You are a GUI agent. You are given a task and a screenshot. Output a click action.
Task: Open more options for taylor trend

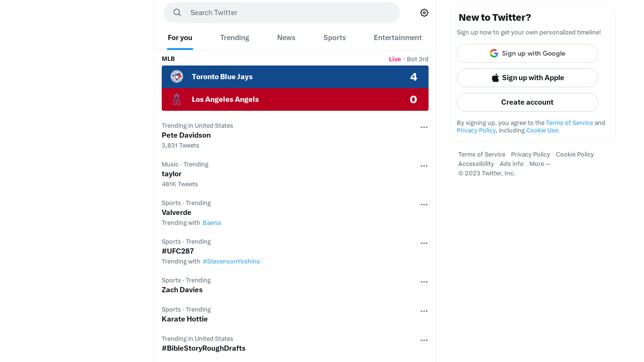point(424,166)
